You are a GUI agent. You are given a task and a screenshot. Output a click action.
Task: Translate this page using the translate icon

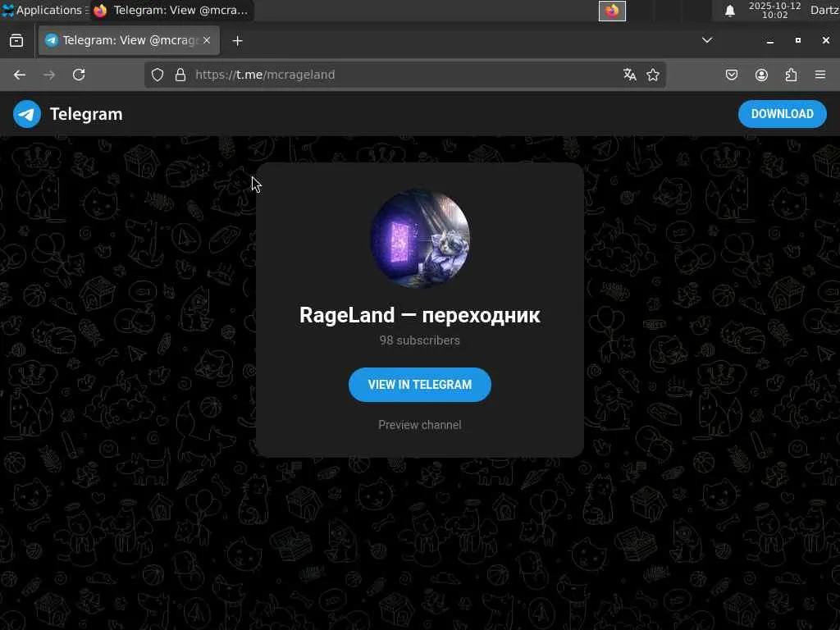629,75
